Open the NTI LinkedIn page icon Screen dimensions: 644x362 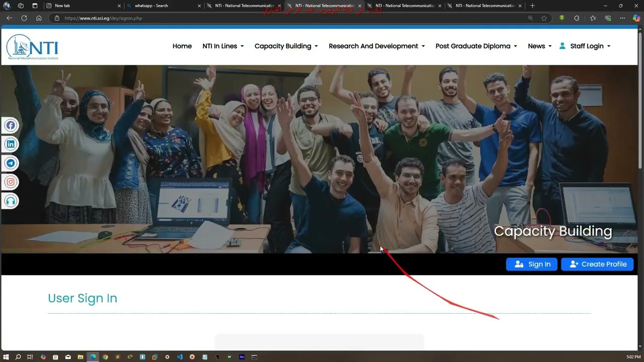11,144
